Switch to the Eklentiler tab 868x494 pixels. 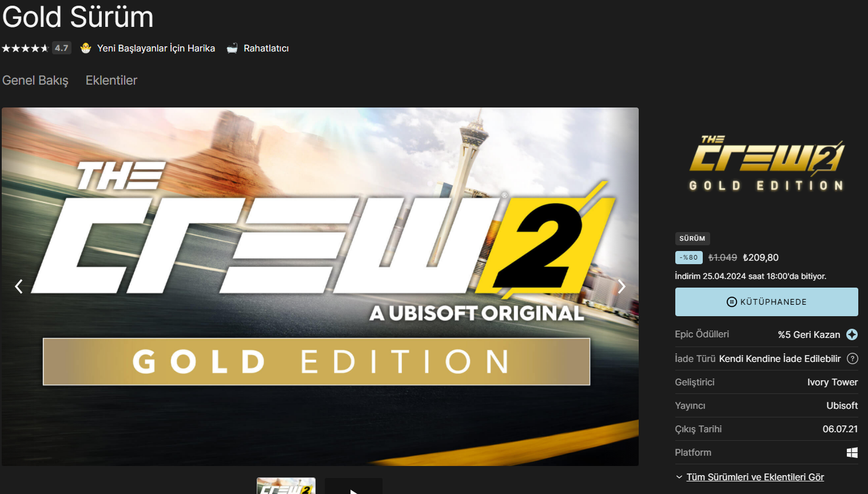click(112, 81)
